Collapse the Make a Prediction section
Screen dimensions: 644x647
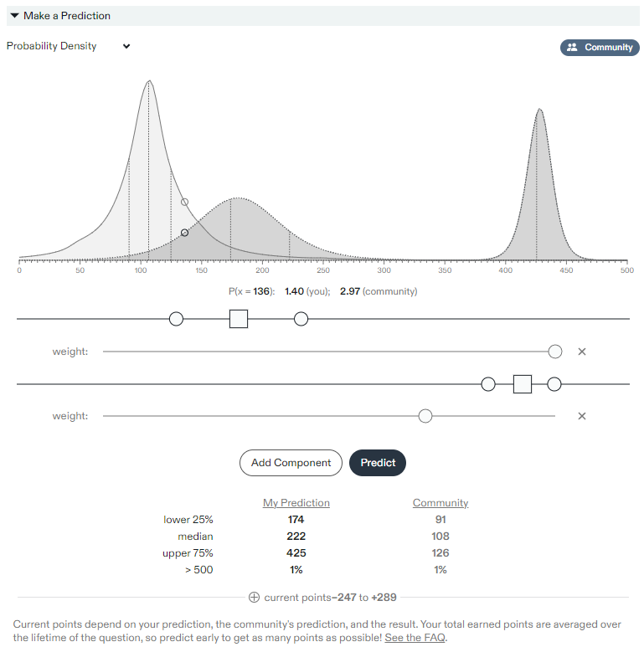click(15, 16)
